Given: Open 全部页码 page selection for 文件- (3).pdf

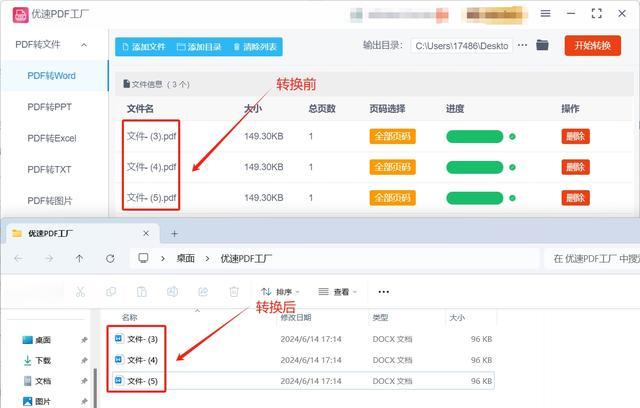Looking at the screenshot, I should click(x=393, y=136).
